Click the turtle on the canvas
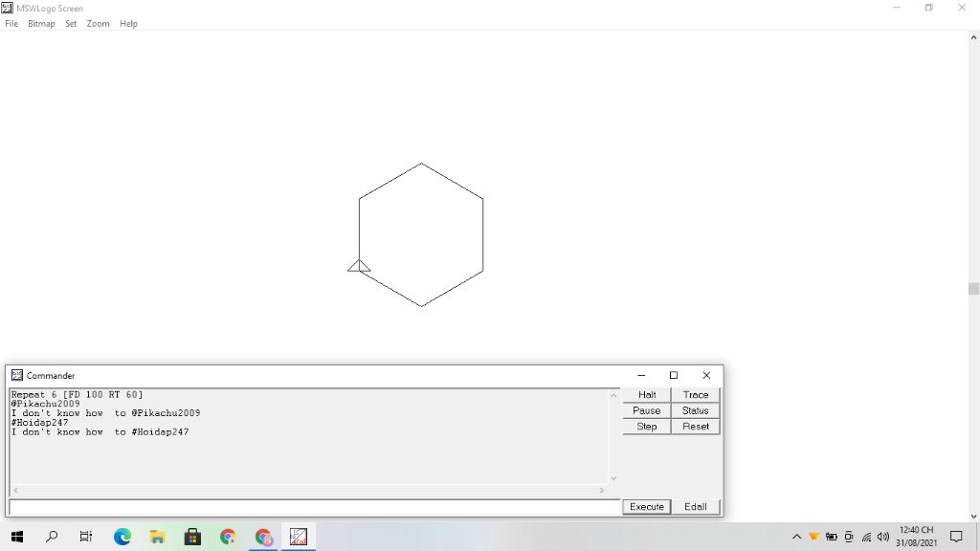Image resolution: width=980 pixels, height=551 pixels. [359, 266]
